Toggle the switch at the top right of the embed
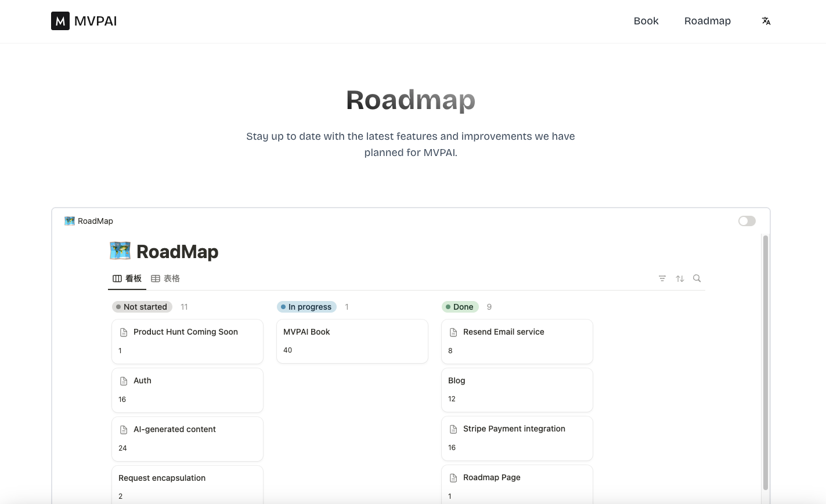The width and height of the screenshot is (826, 504). point(747,221)
